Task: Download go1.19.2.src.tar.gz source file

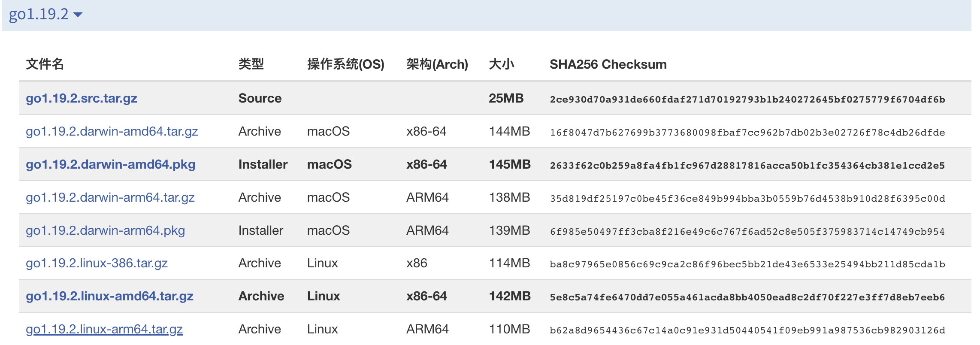Action: click(x=82, y=98)
